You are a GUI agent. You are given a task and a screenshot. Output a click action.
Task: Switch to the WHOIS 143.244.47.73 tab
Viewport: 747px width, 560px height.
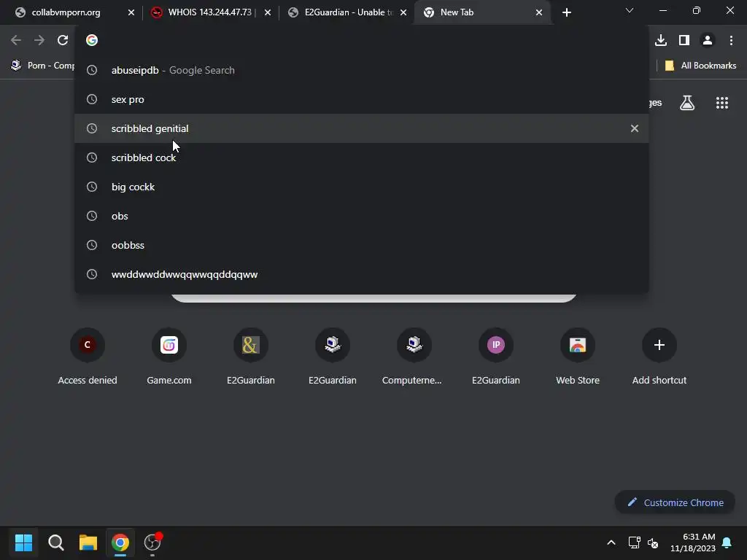209,12
